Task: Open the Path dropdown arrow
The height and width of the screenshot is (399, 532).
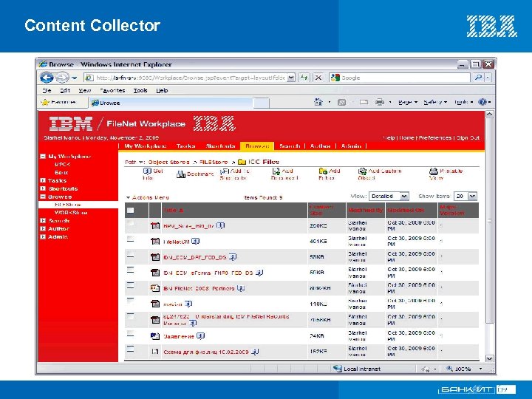Action: coord(142,162)
